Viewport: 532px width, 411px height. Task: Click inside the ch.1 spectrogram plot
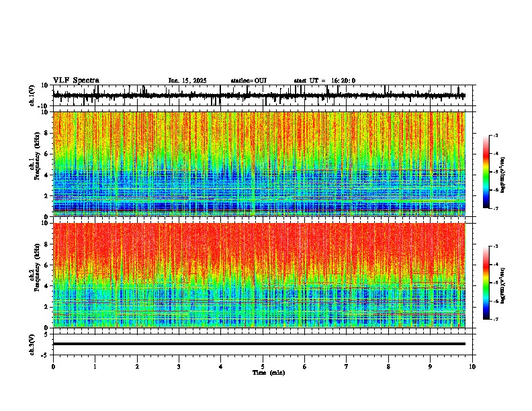tap(259, 164)
